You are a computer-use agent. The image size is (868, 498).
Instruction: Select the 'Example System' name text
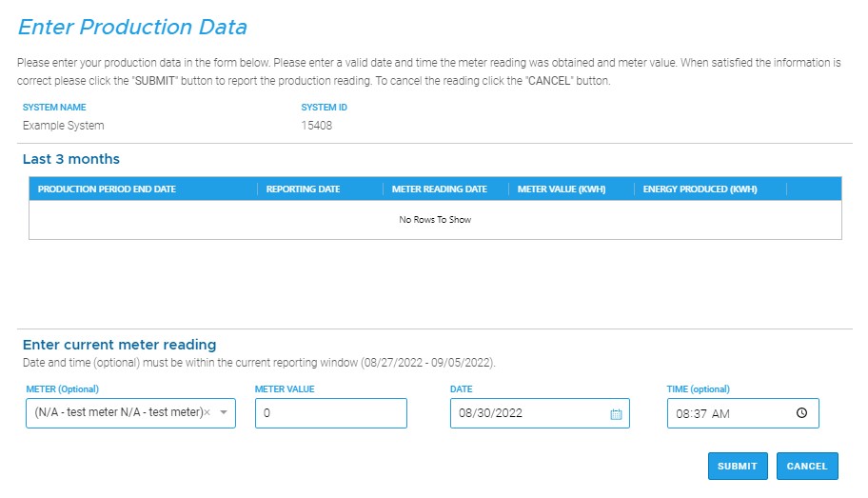coord(63,126)
